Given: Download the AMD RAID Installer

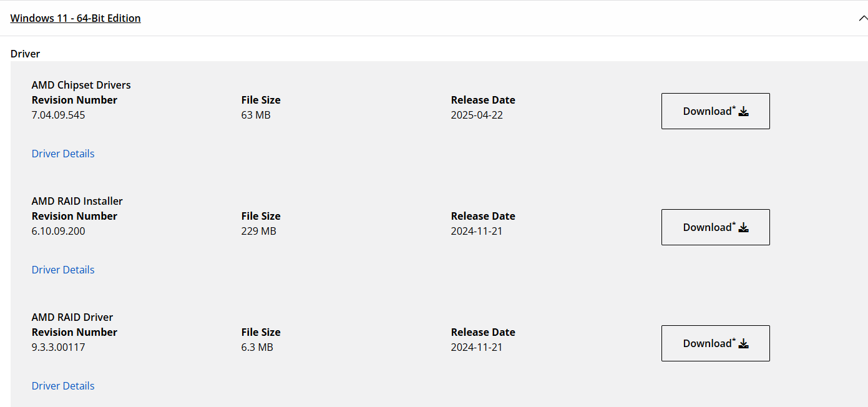Looking at the screenshot, I should pos(715,227).
